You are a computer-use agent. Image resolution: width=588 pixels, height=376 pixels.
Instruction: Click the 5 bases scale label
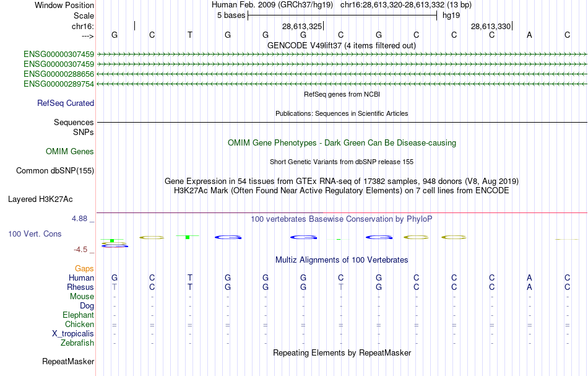[231, 15]
